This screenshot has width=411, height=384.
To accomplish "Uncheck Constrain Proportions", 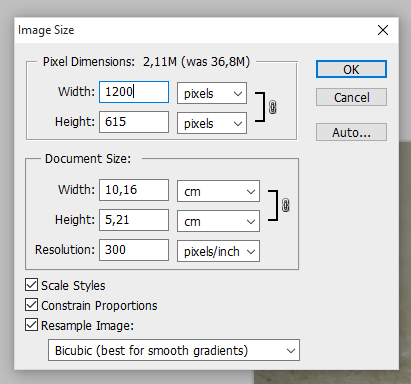I will point(31,305).
